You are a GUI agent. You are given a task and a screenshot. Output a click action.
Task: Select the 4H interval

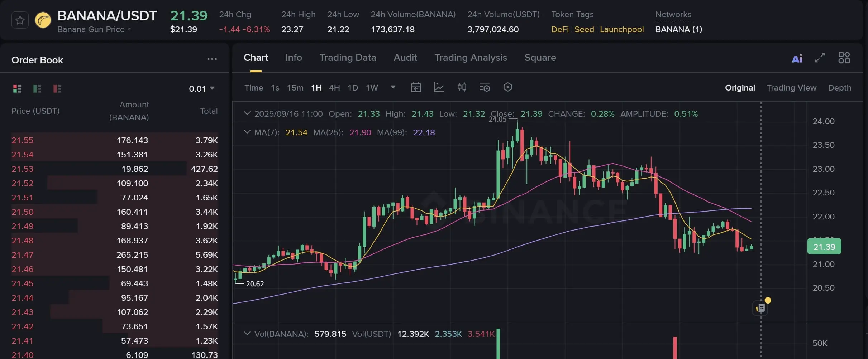point(334,88)
